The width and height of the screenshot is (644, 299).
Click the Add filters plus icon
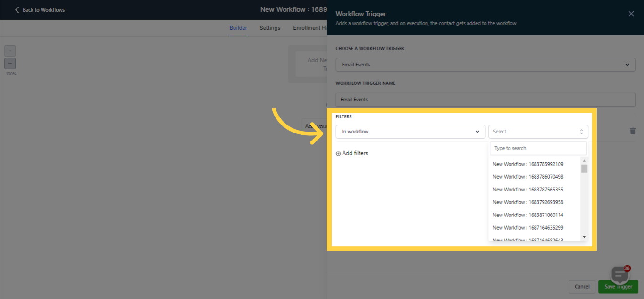pos(338,153)
